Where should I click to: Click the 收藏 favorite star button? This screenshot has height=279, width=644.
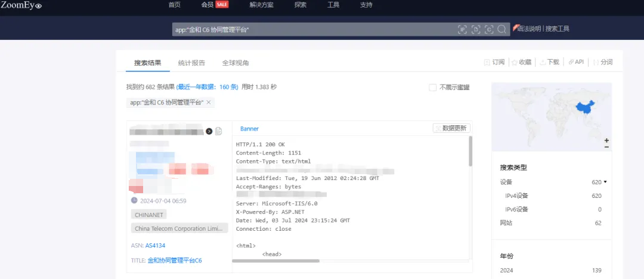tap(521, 62)
